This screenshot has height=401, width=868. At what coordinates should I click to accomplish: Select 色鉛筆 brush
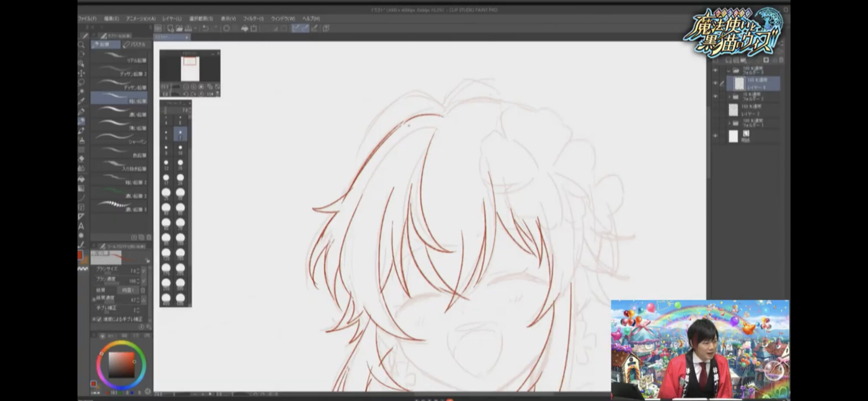(x=119, y=152)
